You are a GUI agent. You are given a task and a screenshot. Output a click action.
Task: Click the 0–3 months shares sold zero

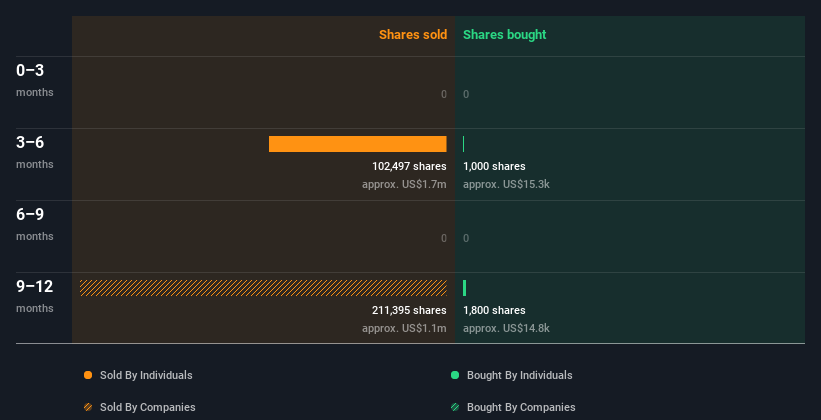444,94
